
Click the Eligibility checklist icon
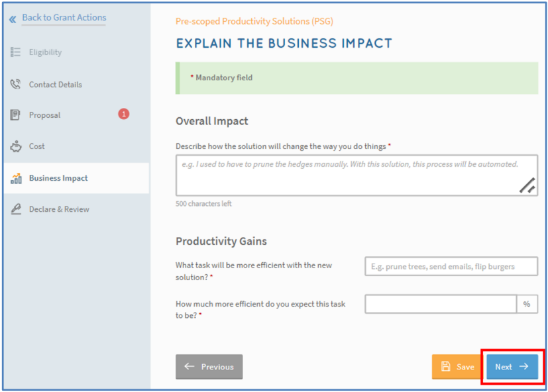click(16, 52)
